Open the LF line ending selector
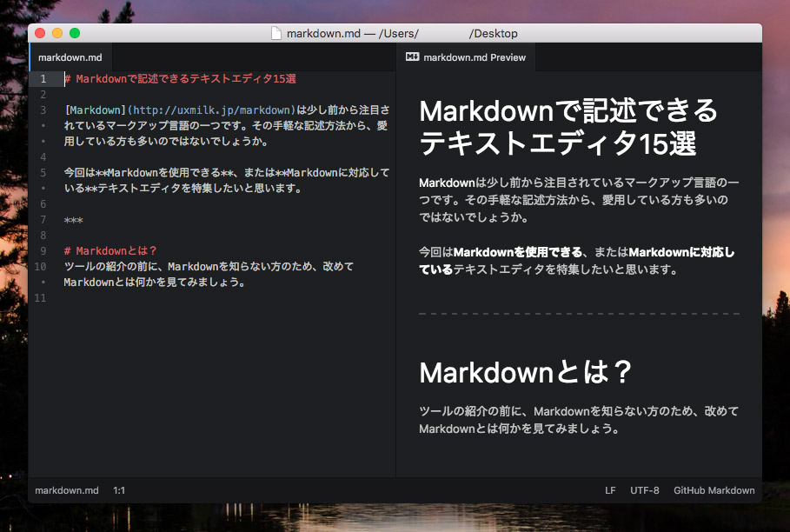 point(610,490)
